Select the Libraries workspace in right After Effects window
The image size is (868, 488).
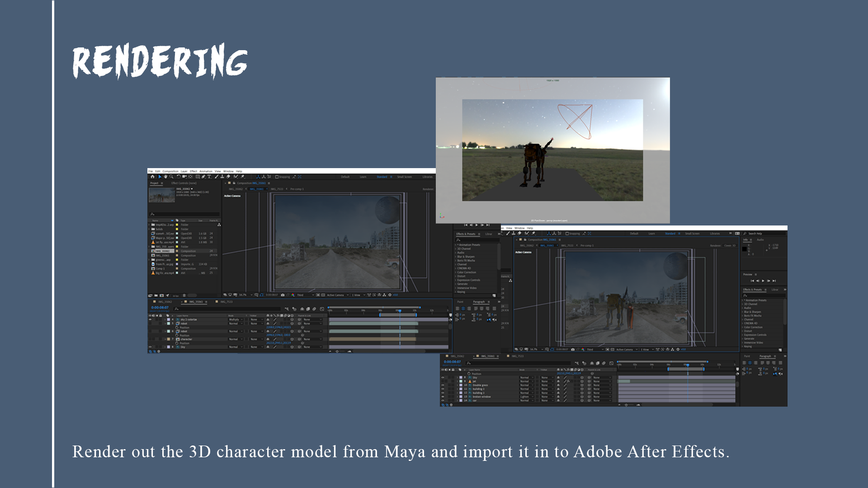click(715, 234)
